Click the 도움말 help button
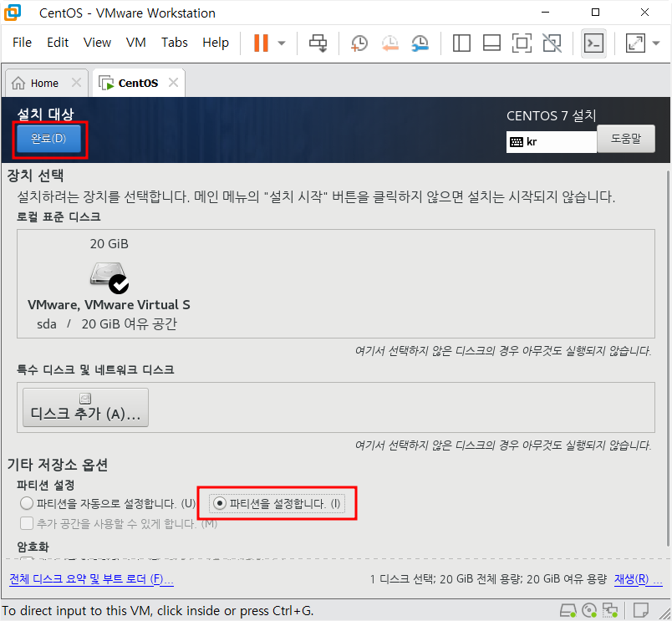The image size is (672, 621). [x=626, y=139]
